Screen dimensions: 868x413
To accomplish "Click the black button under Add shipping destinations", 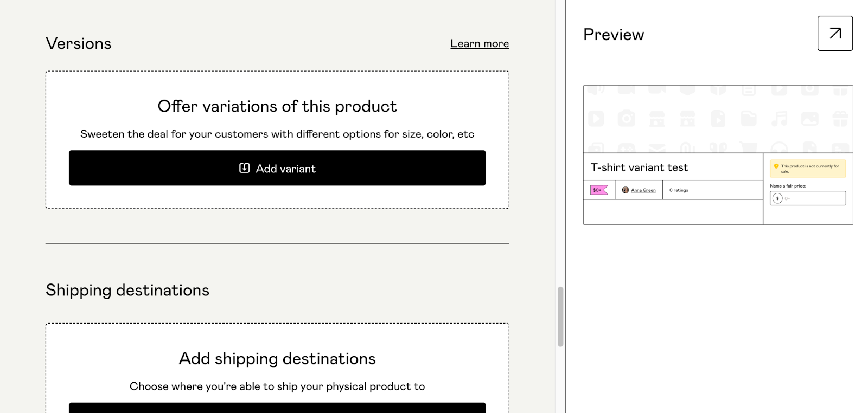I will click(x=277, y=408).
